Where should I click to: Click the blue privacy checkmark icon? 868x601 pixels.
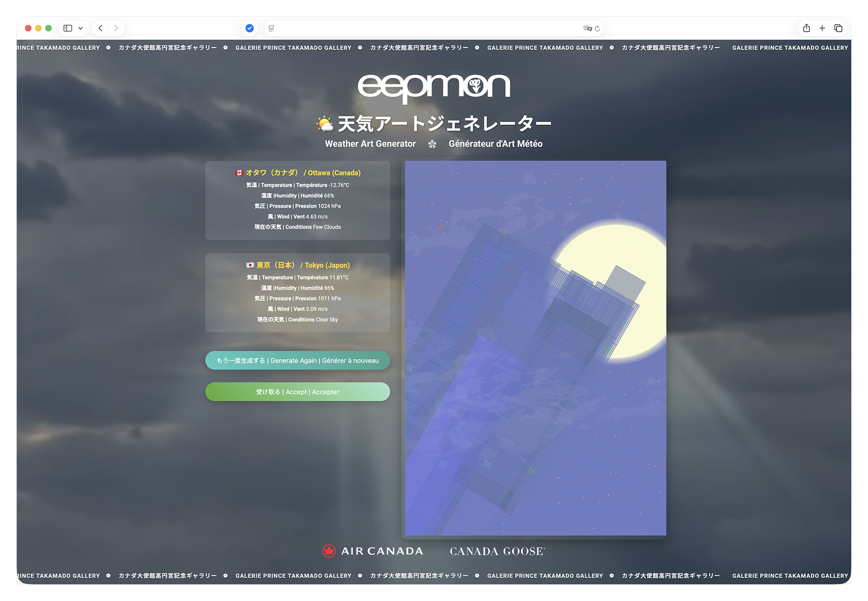point(250,28)
